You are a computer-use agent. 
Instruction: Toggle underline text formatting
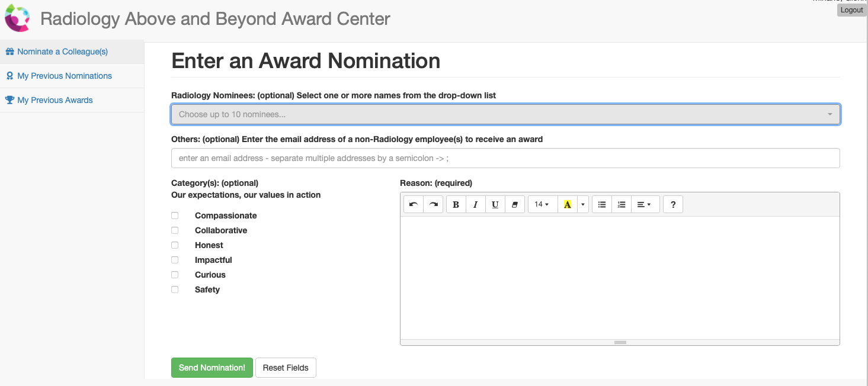pos(495,204)
